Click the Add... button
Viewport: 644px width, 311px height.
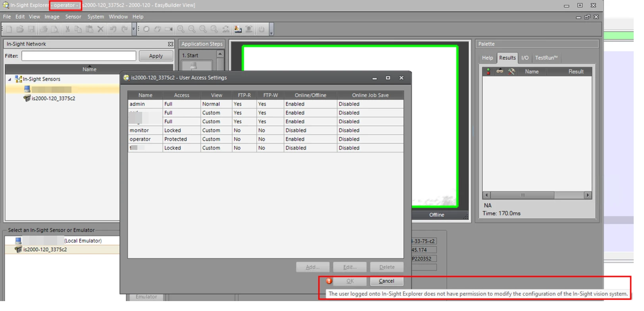click(x=312, y=267)
